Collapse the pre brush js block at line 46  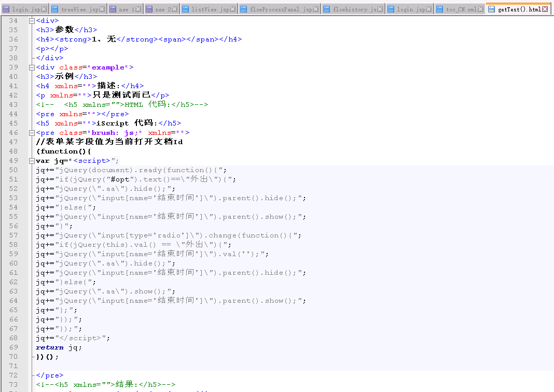tap(32, 133)
